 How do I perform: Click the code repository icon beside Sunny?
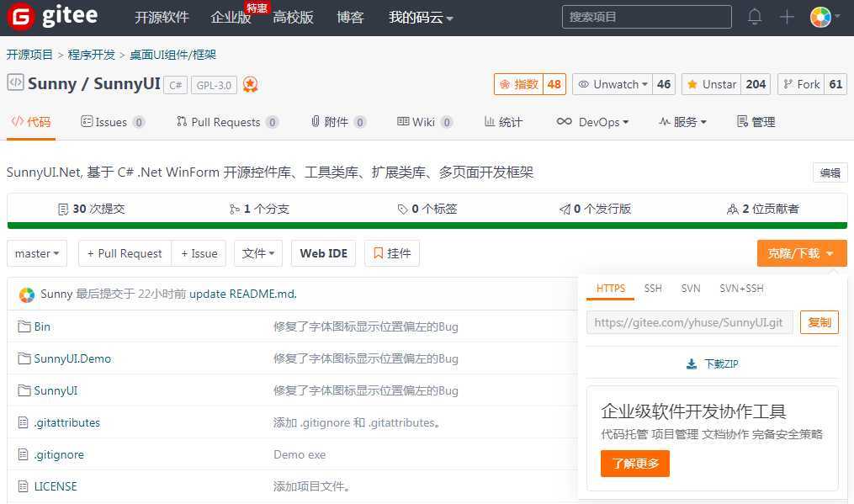click(15, 82)
